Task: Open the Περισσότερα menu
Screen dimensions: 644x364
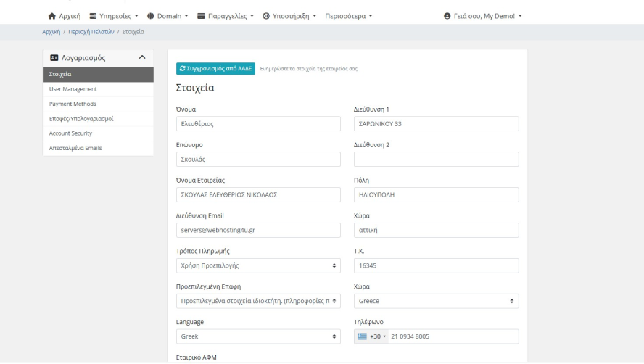Action: [349, 16]
